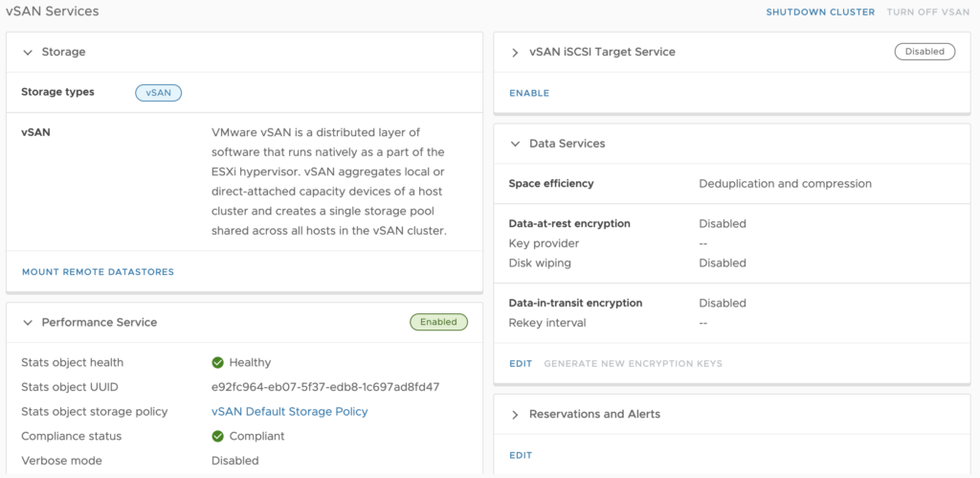Click the vSAN Services page title

(x=53, y=11)
